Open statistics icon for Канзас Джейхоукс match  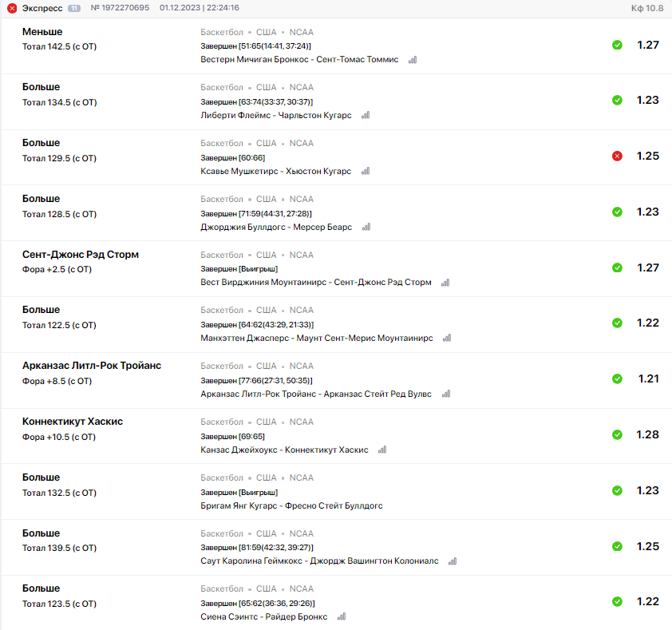click(x=382, y=450)
